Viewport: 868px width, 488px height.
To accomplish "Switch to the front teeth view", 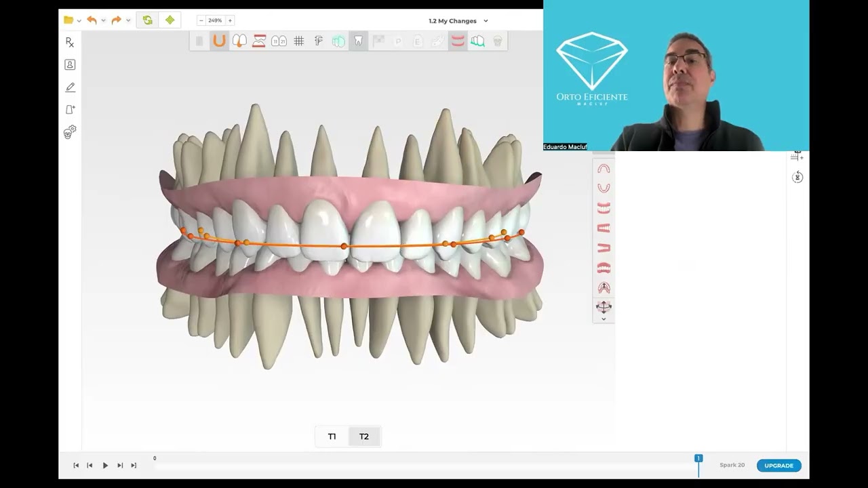I will click(x=604, y=208).
